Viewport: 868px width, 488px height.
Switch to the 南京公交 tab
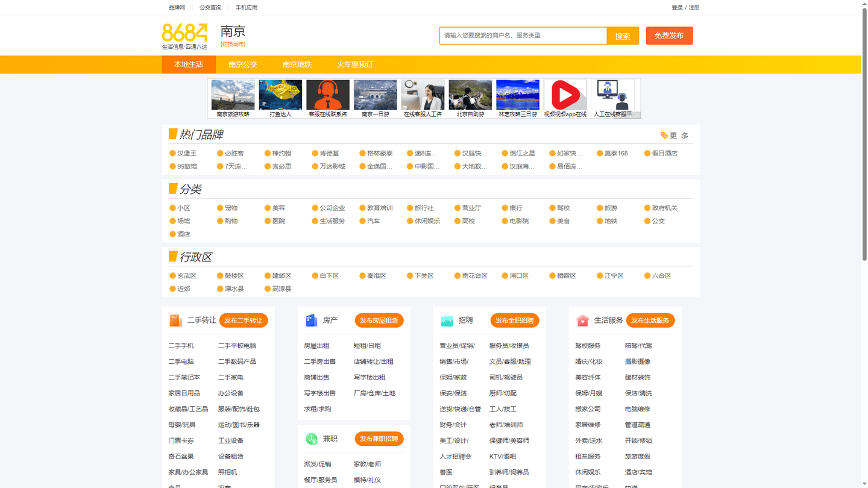243,64
